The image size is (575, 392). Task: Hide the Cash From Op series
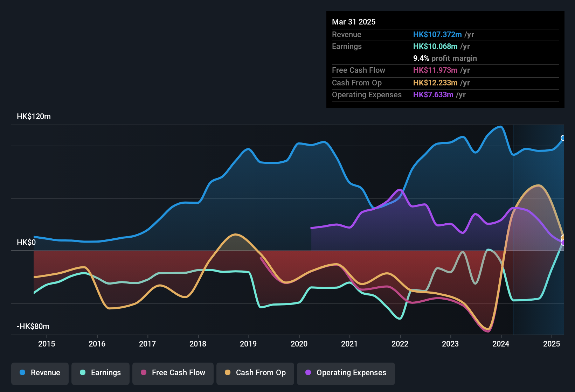click(x=255, y=372)
